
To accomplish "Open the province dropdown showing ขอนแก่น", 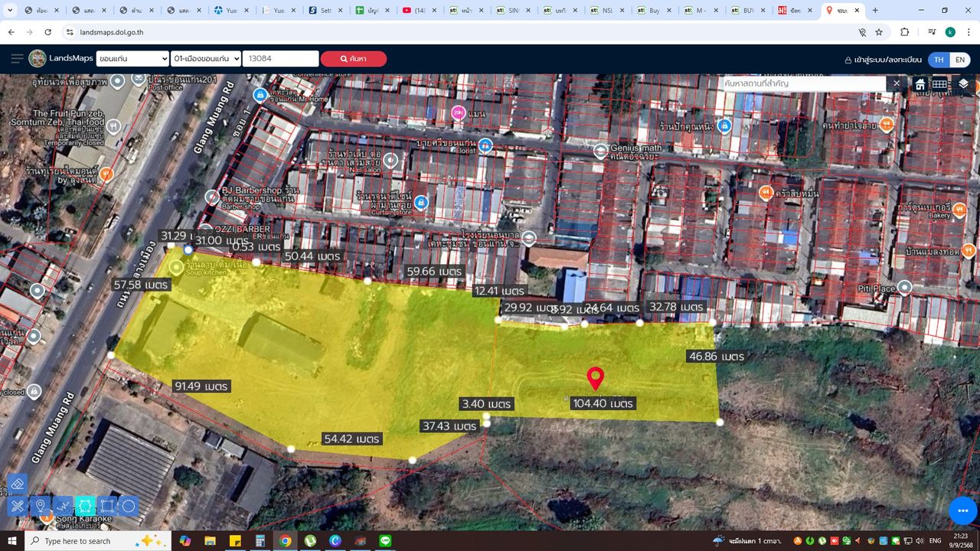I will click(x=132, y=59).
